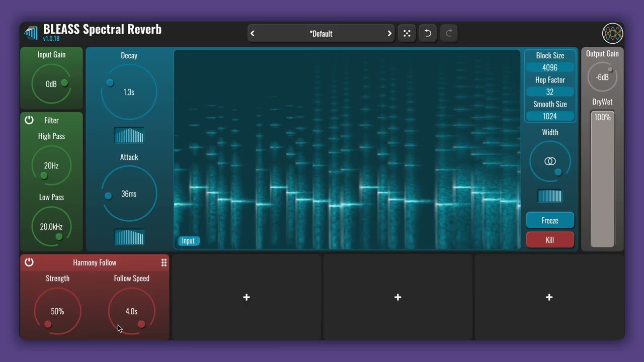
Task: Add an effect in the second slot
Action: 247,297
